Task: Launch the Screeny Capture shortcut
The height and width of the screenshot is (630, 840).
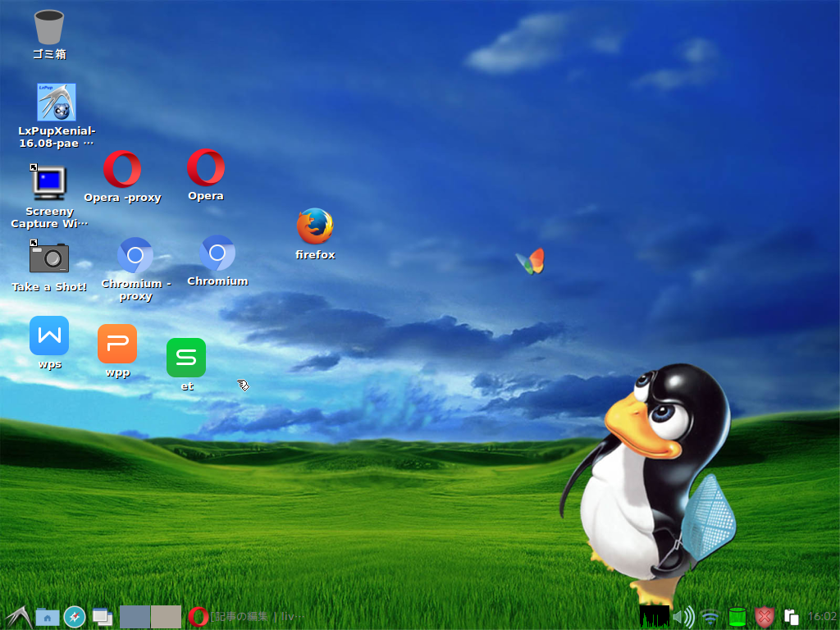Action: coord(48,182)
